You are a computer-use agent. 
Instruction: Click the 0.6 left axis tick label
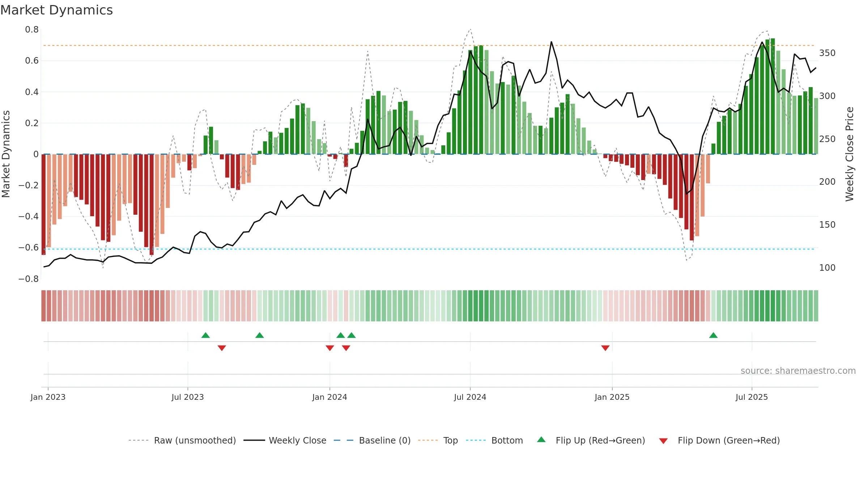point(32,61)
